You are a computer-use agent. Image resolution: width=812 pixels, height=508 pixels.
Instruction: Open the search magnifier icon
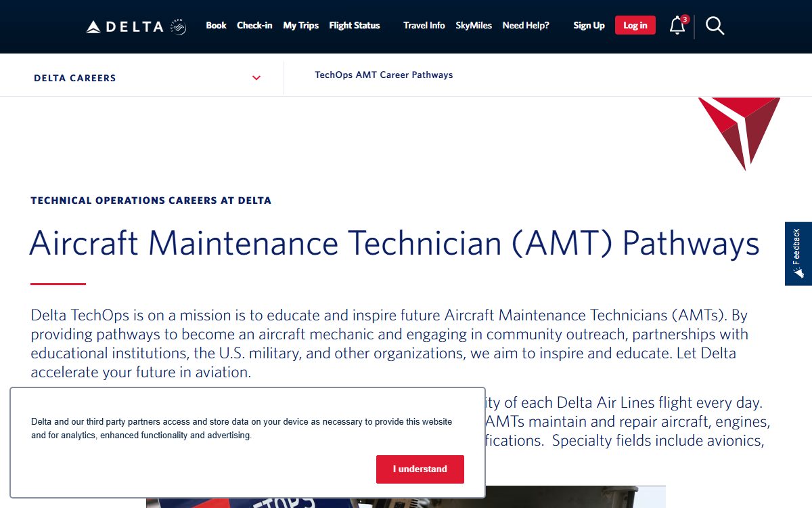click(x=715, y=26)
